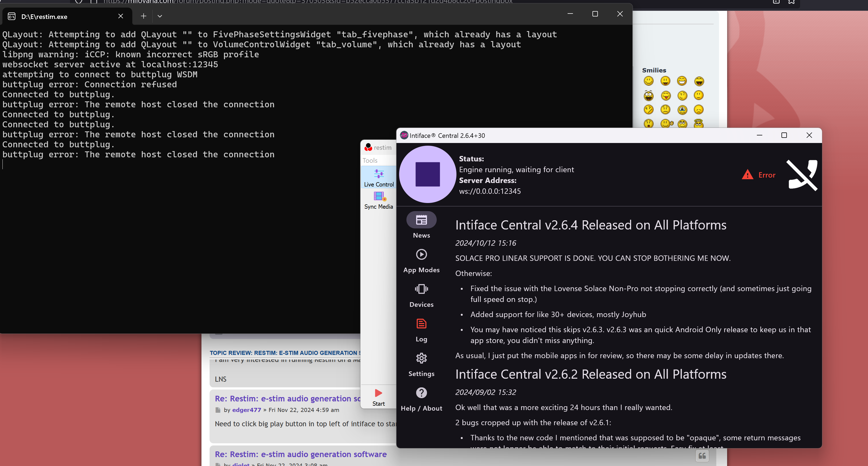Select Live Control in the restim toolbar

click(379, 178)
